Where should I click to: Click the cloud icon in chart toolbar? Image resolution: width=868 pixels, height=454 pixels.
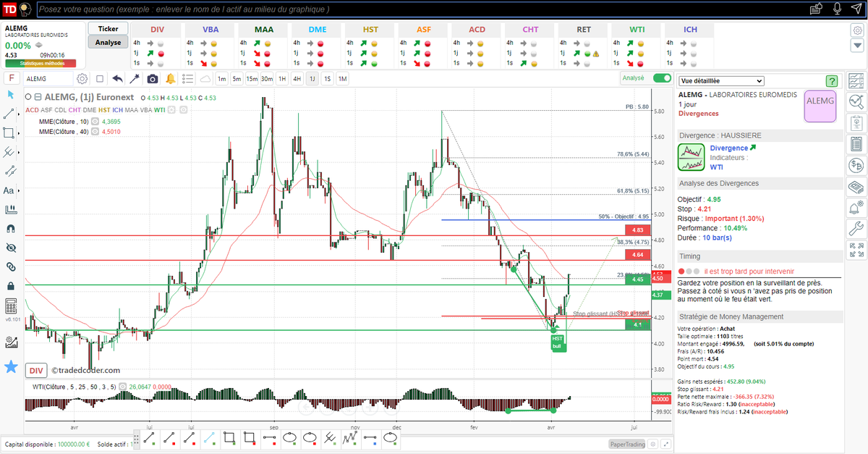pos(205,79)
